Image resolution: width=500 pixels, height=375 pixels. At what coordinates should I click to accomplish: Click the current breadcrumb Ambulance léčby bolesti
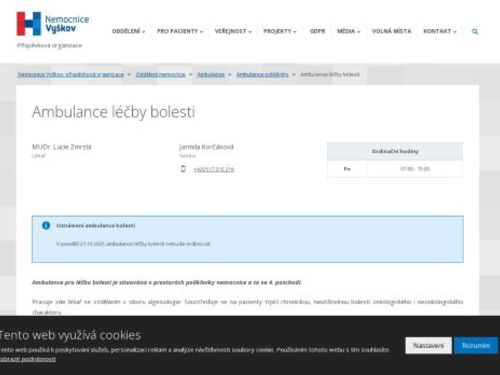[x=330, y=75]
